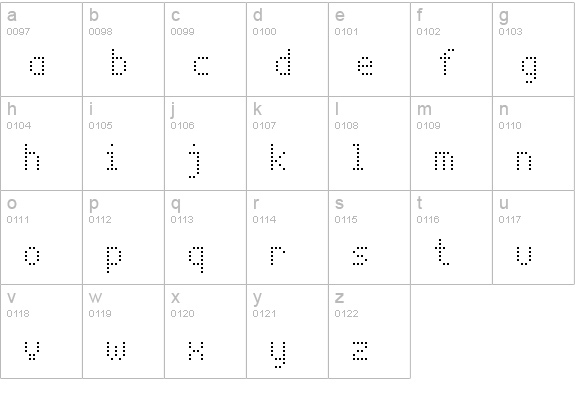Pick the letter q character cell
This screenshot has height=414, width=575.
point(205,237)
